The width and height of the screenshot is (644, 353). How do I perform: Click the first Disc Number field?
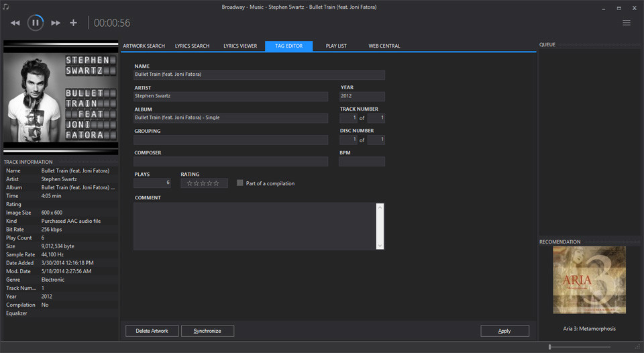(348, 140)
